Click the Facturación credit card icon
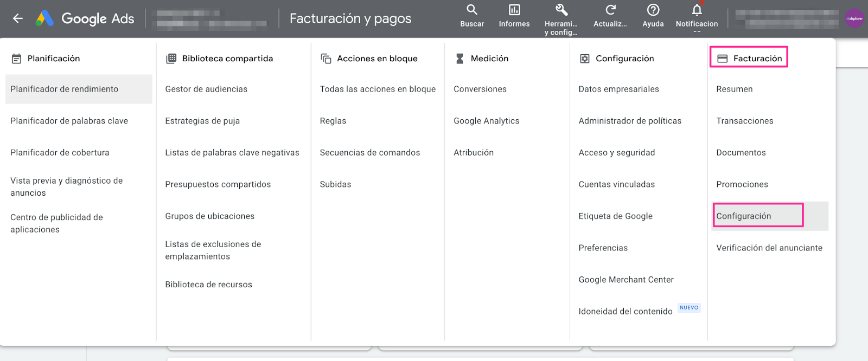868x361 pixels. pos(723,59)
